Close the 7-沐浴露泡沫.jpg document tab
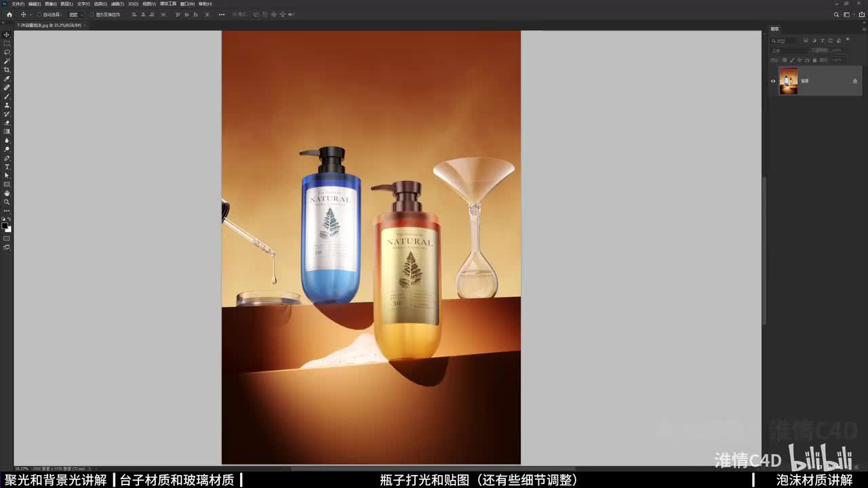This screenshot has height=488, width=868. 85,25
